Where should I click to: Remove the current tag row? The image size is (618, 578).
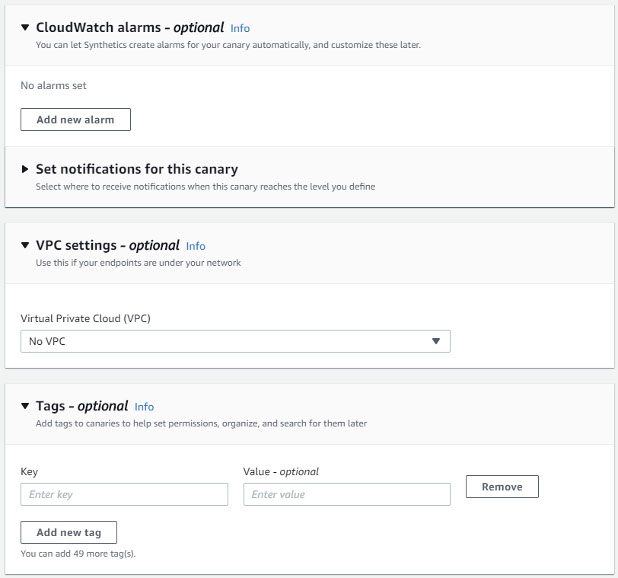click(x=502, y=487)
